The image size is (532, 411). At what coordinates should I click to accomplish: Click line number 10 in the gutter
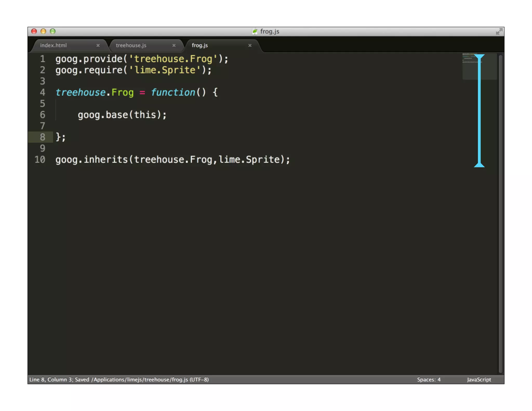40,159
